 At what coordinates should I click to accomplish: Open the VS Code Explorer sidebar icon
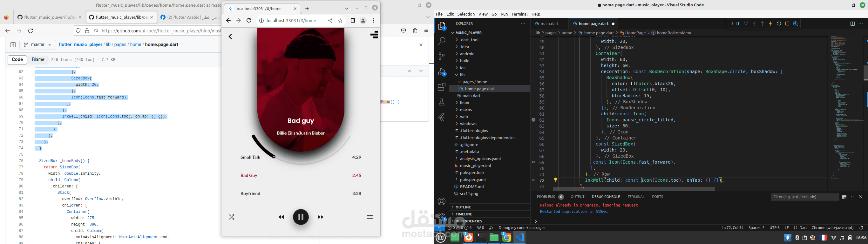(442, 26)
